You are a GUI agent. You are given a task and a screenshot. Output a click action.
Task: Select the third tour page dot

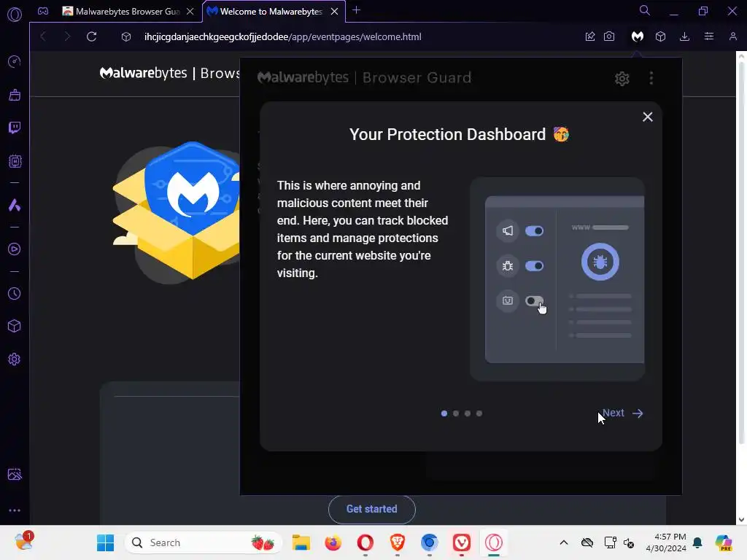468,413
